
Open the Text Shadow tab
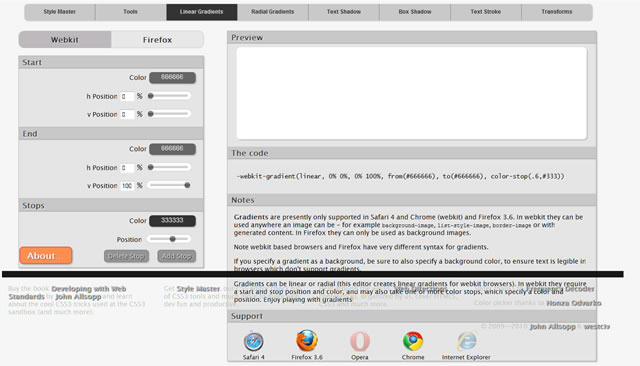click(344, 12)
